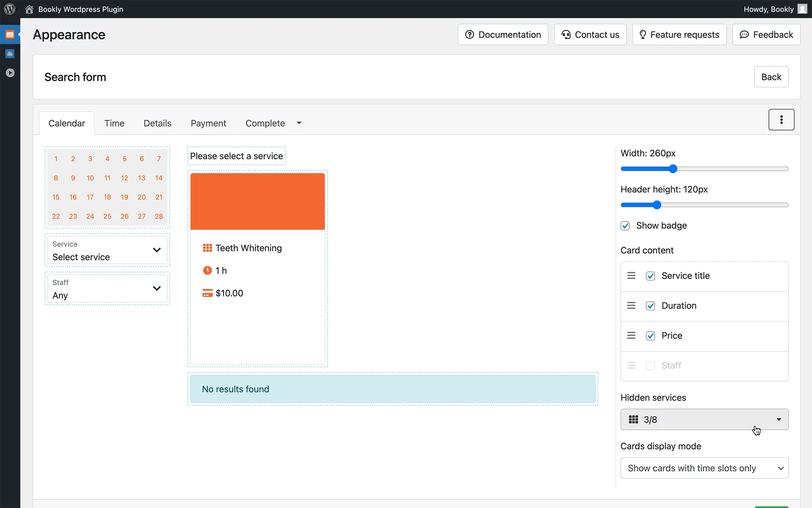Open the Hidden services 3/8 dropdown
This screenshot has height=508, width=812.
click(704, 419)
